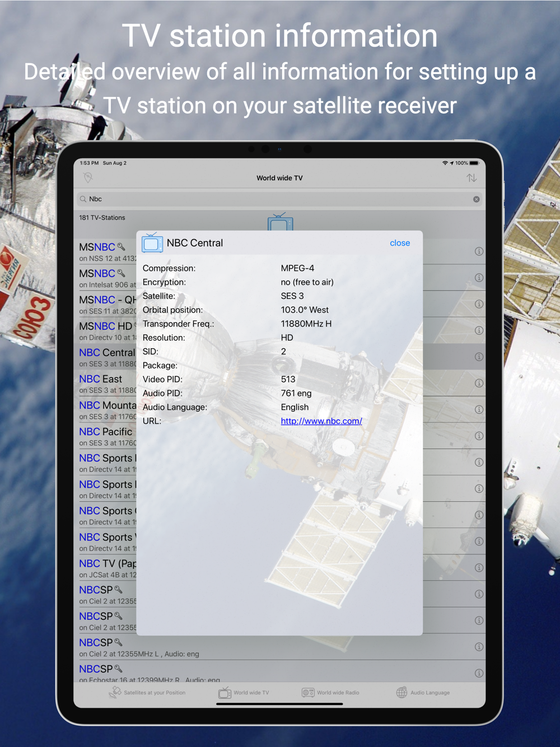Open the Audio Language tab
The image size is (560, 747).
pyautogui.click(x=423, y=693)
